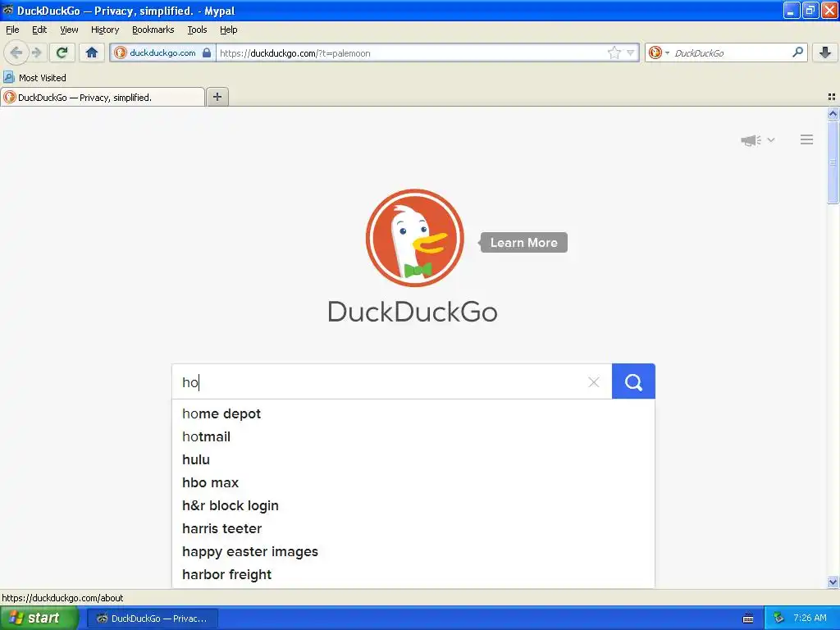The width and height of the screenshot is (840, 630).
Task: Click the DuckDuckGo duck logo
Action: tap(414, 238)
